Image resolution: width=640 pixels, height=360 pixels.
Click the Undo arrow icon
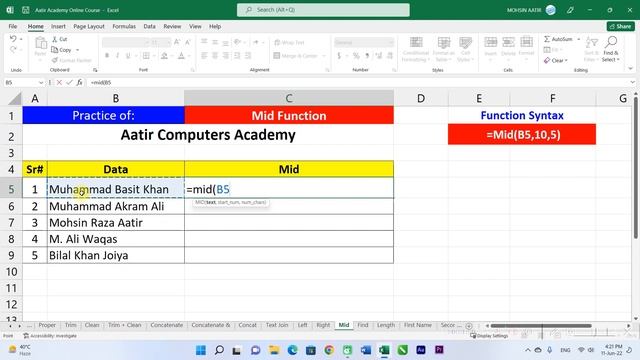[13, 39]
